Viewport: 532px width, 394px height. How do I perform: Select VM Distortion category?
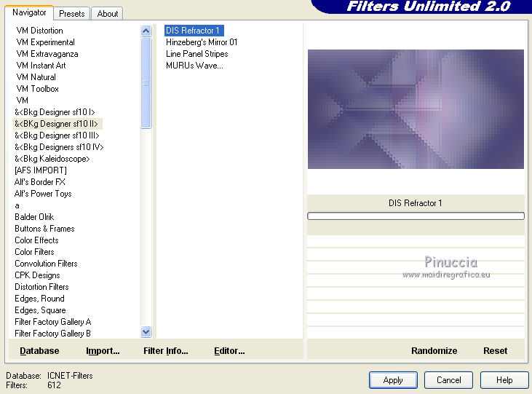coord(39,31)
